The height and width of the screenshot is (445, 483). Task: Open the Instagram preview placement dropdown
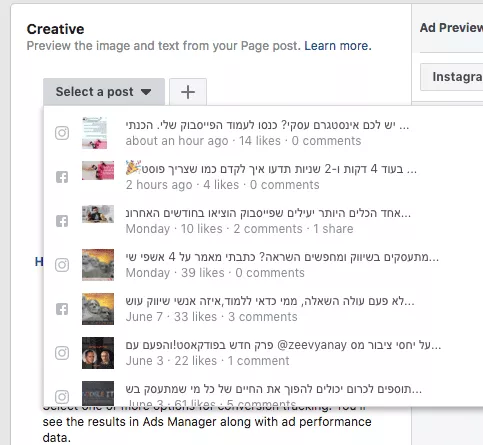(x=451, y=77)
